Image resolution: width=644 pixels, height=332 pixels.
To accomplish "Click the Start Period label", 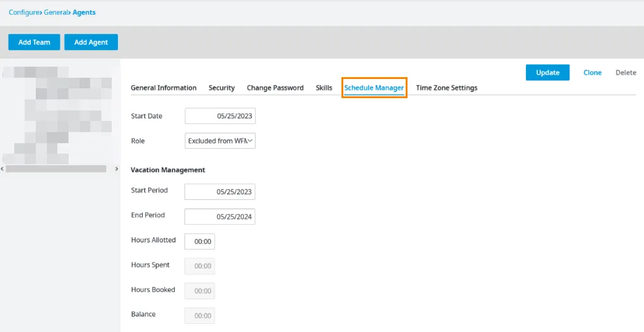I will 149,191.
